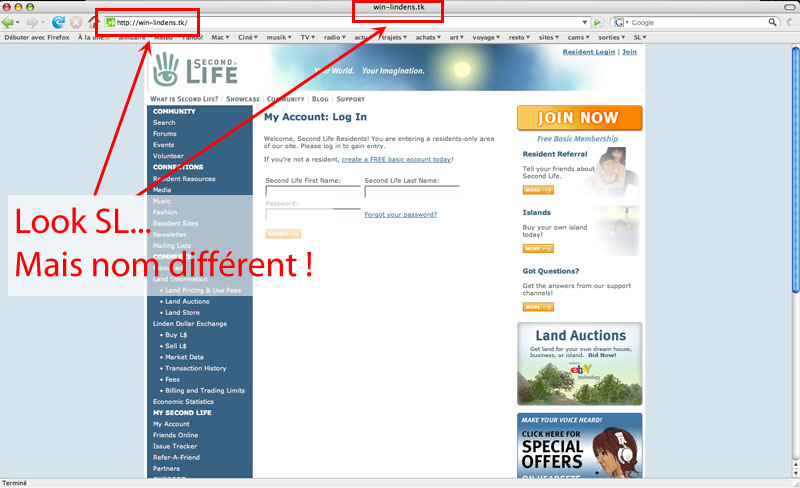Open the Blog navigation tab

tap(320, 99)
